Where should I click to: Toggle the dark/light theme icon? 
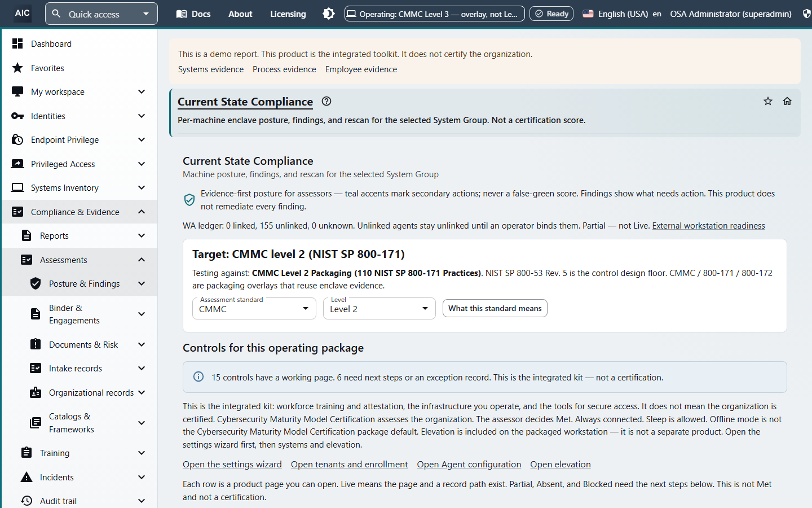329,14
